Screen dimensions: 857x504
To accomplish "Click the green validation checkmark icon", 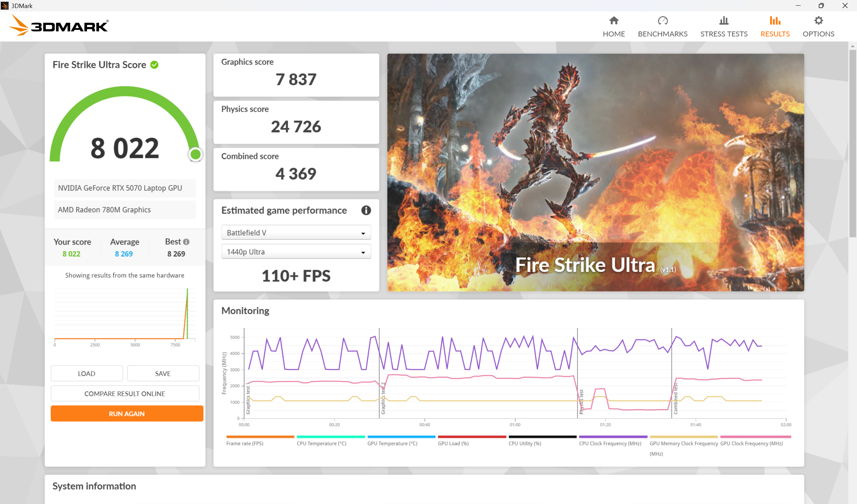I will click(154, 65).
